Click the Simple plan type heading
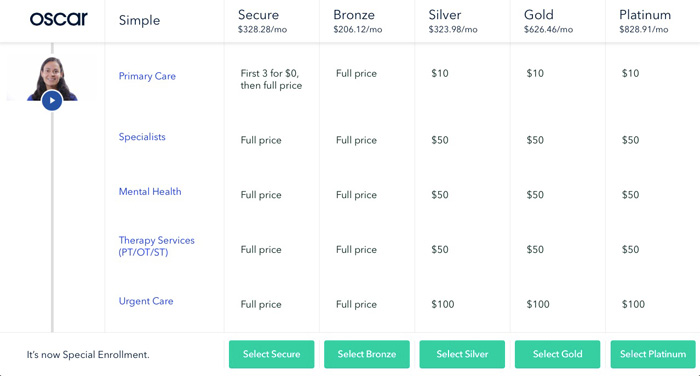This screenshot has width=700, height=376. (139, 20)
